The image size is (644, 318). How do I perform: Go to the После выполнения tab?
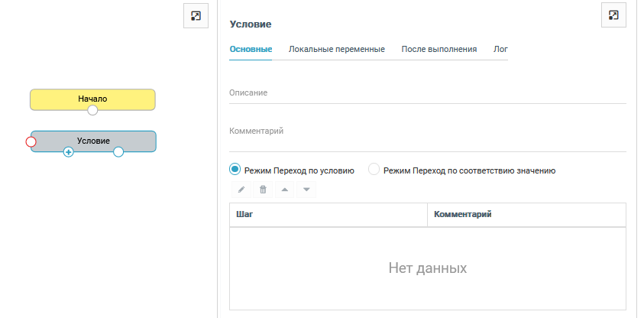point(439,49)
